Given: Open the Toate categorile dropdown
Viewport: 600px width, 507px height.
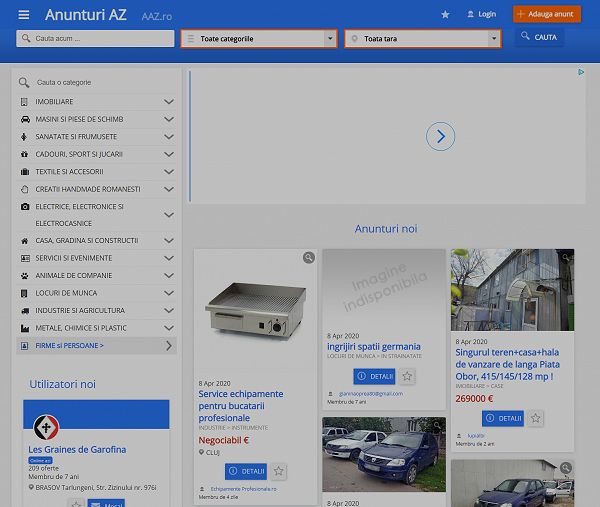Looking at the screenshot, I should tap(258, 39).
